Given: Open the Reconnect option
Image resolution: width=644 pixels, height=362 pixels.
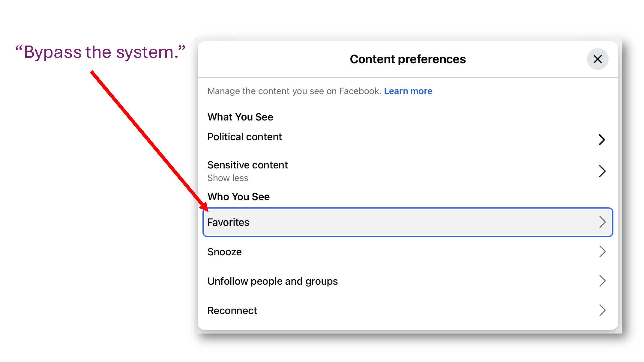Looking at the screenshot, I should 232,310.
